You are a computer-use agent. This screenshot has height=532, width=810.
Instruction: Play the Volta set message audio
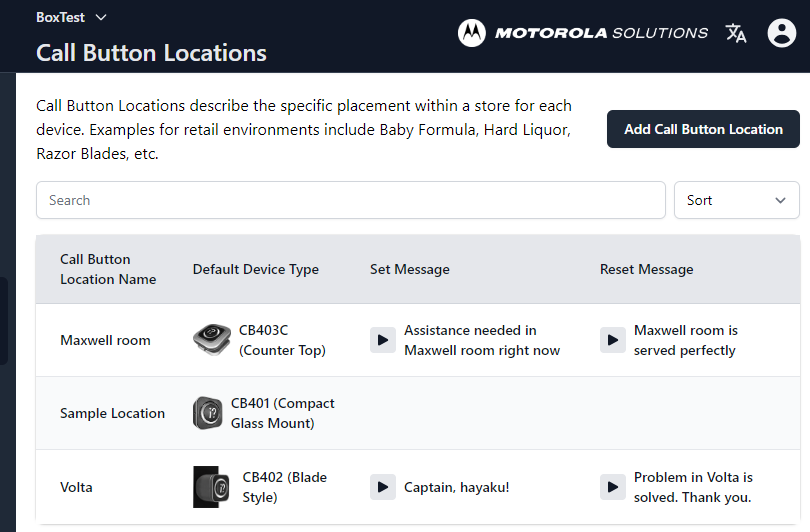[383, 487]
